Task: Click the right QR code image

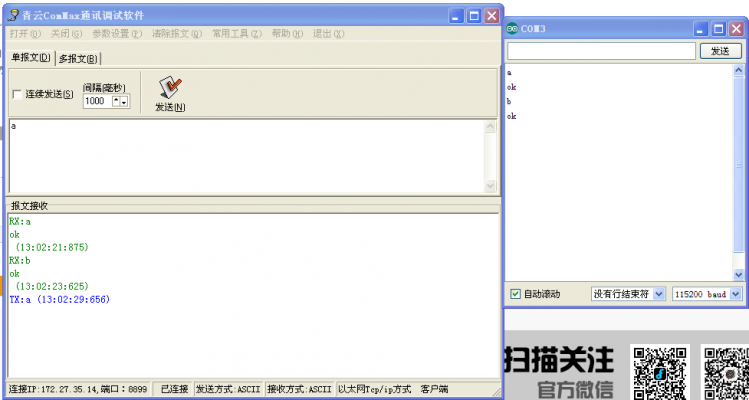Action: coord(725,372)
